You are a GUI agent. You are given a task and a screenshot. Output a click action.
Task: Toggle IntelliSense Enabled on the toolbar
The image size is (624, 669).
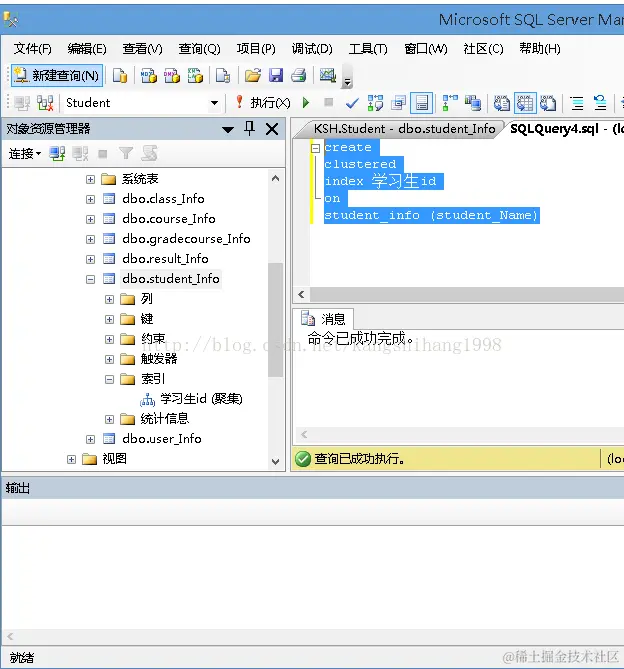coord(421,103)
